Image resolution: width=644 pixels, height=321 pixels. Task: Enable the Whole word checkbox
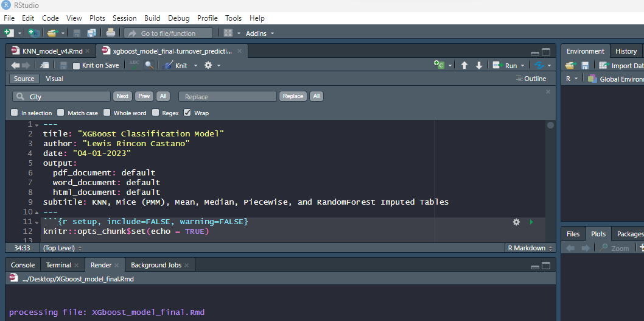pos(107,113)
